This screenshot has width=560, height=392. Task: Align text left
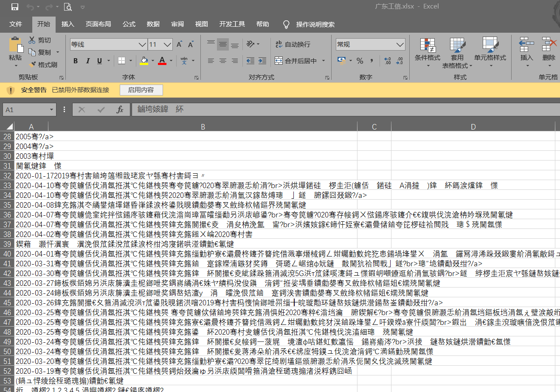[x=211, y=61]
